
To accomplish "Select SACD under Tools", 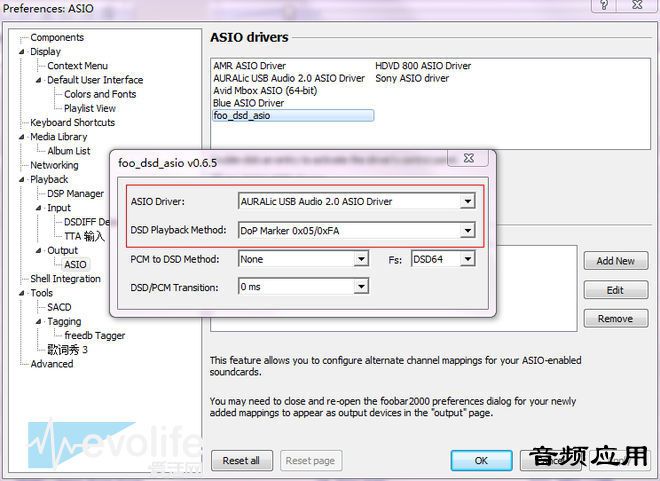I will point(59,307).
